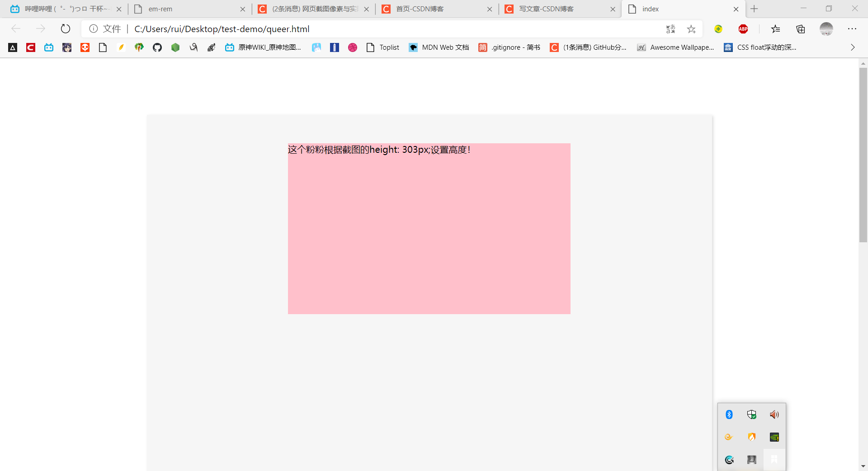Open a new browser tab

[755, 9]
